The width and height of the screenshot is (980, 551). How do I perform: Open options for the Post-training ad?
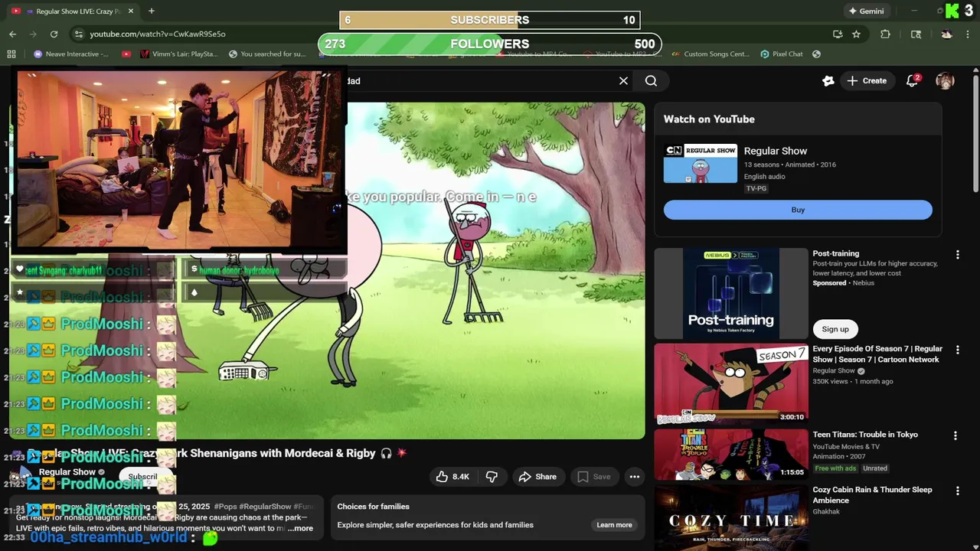tap(957, 254)
